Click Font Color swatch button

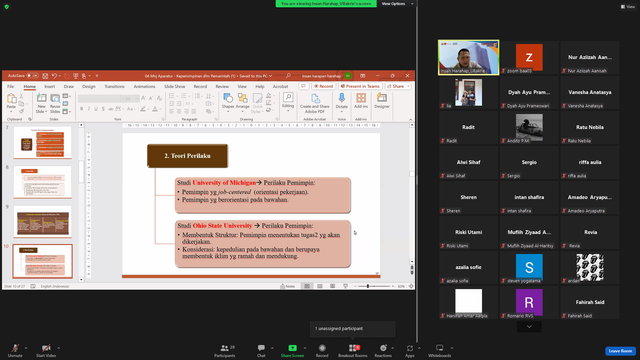coord(155,109)
